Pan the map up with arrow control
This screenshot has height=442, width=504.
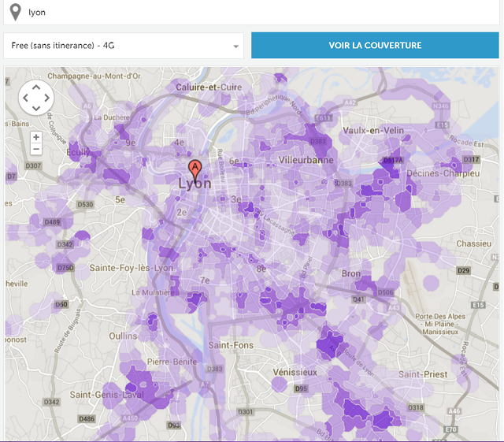click(35, 87)
